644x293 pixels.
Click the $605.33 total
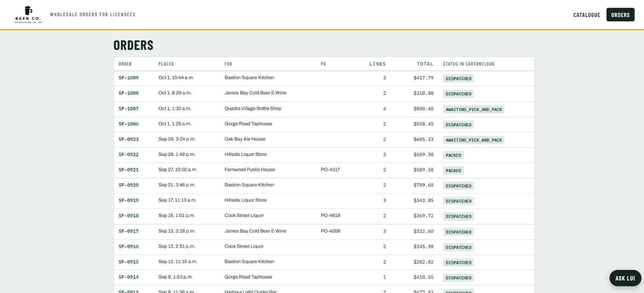pos(424,139)
